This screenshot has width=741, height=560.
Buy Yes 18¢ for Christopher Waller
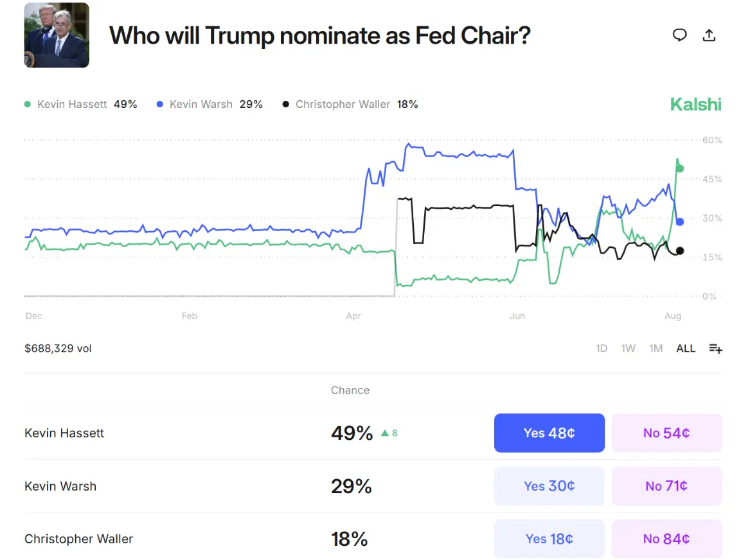(x=549, y=539)
